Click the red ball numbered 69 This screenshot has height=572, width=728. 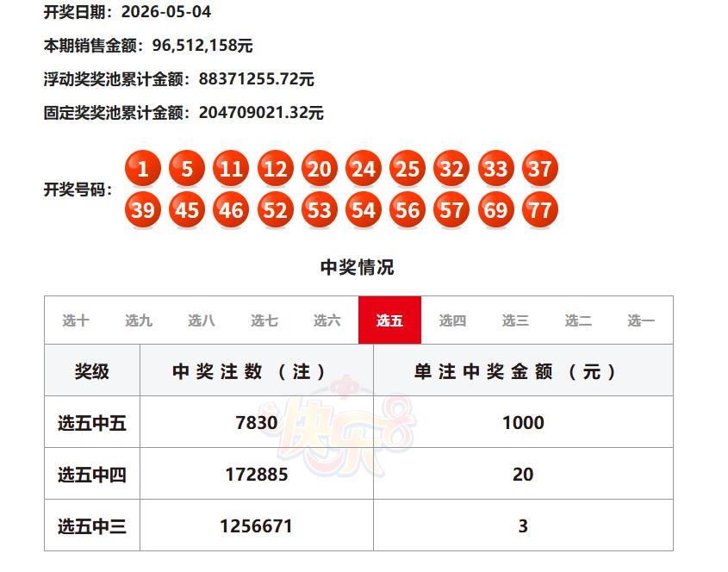click(x=496, y=209)
